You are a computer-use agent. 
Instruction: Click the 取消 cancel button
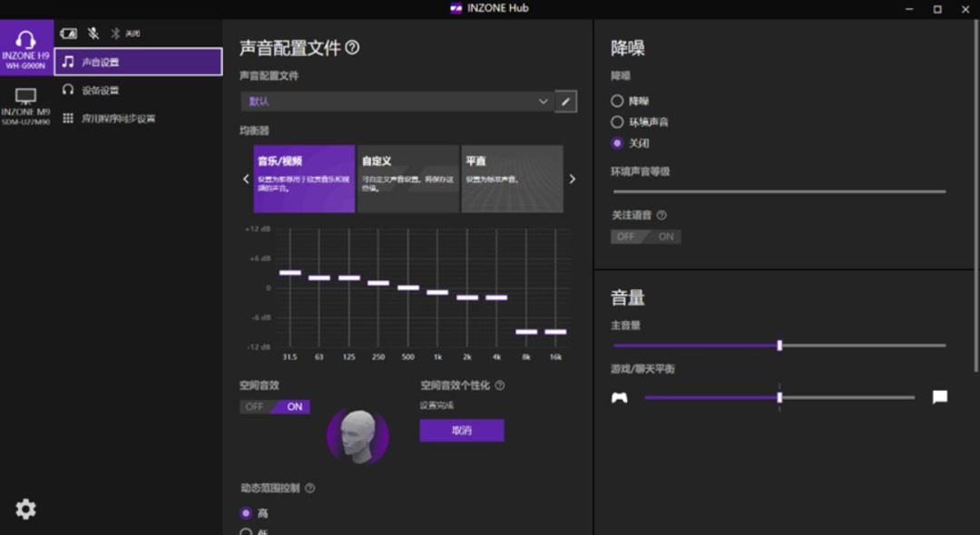pyautogui.click(x=462, y=431)
